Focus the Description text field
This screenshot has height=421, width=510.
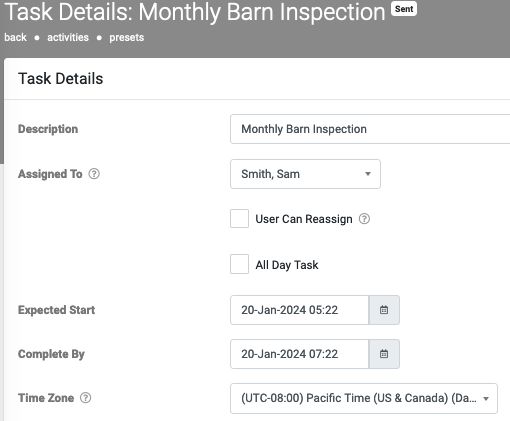(370, 129)
